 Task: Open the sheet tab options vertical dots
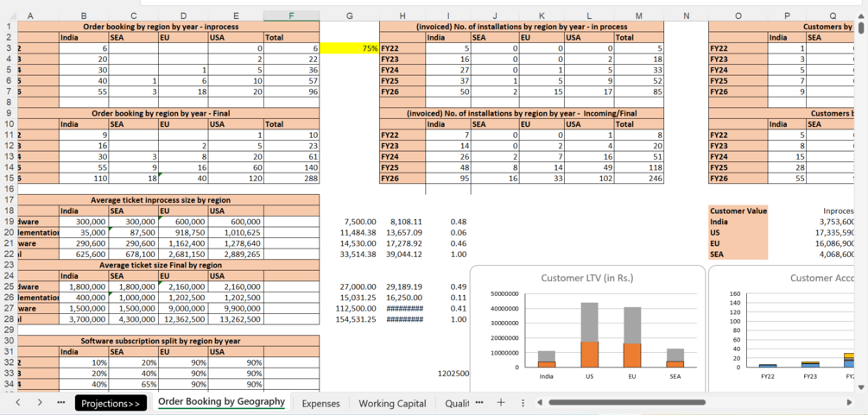click(523, 403)
